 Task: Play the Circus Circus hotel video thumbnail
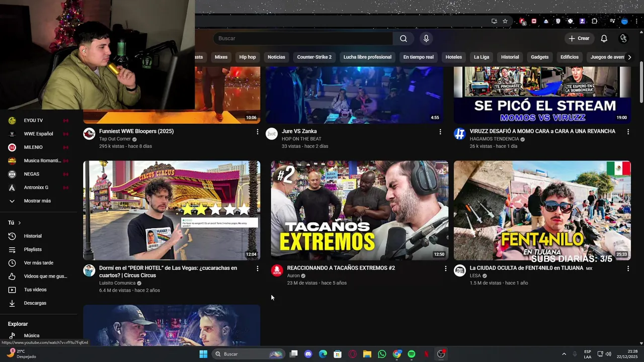click(x=172, y=211)
